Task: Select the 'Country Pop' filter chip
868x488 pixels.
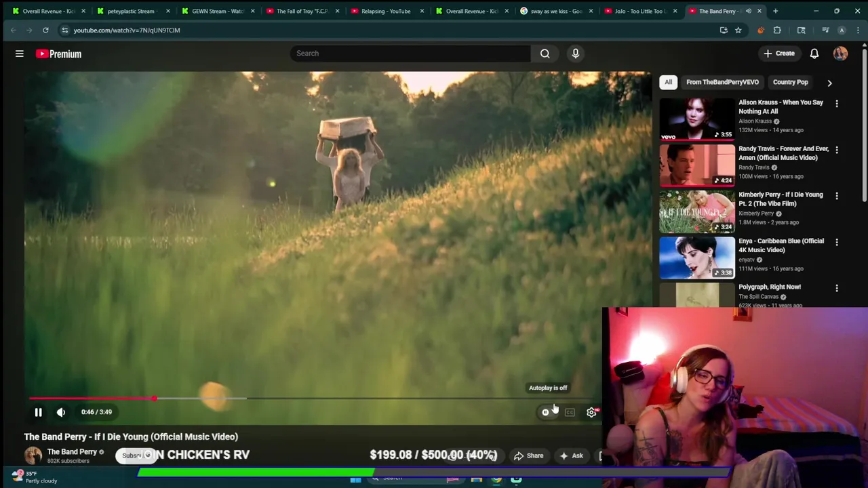Action: 790,82
